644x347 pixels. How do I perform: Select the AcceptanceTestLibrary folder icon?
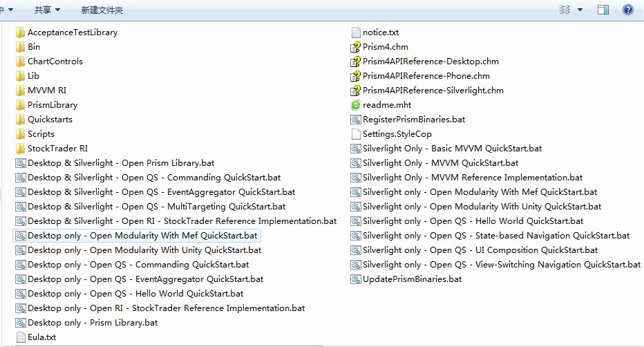click(x=20, y=32)
